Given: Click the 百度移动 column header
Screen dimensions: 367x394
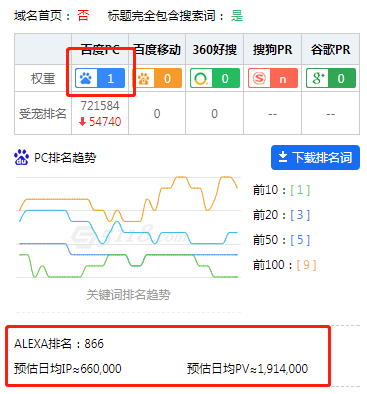Looking at the screenshot, I should pyautogui.click(x=157, y=49).
